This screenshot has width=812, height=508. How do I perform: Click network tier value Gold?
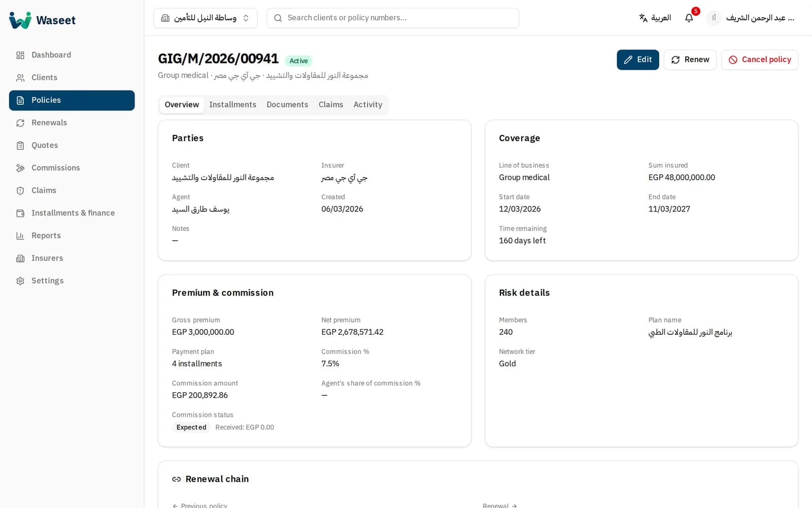pyautogui.click(x=507, y=364)
